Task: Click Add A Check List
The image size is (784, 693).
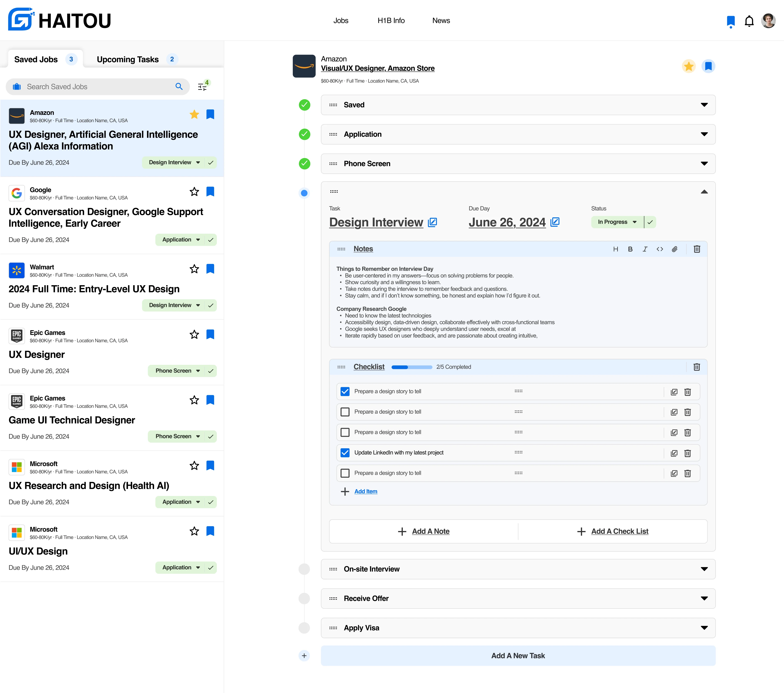Action: 613,532
